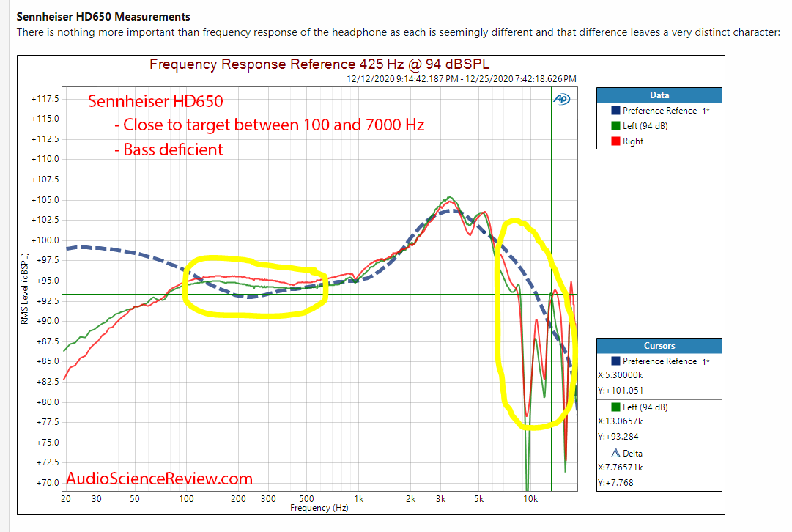Click the 'Frequency Response Reference' chart title
This screenshot has width=792, height=532.
(319, 64)
